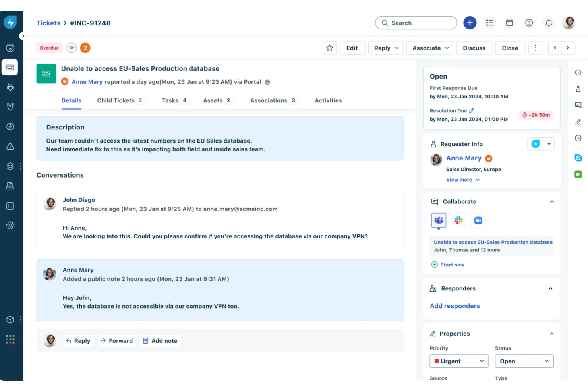Viewport: 588px width, 392px height.
Task: Click inside the Search field
Action: 416,23
